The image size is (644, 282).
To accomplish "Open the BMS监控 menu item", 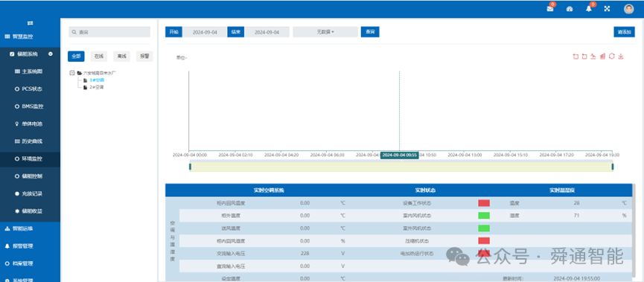I will click(30, 106).
